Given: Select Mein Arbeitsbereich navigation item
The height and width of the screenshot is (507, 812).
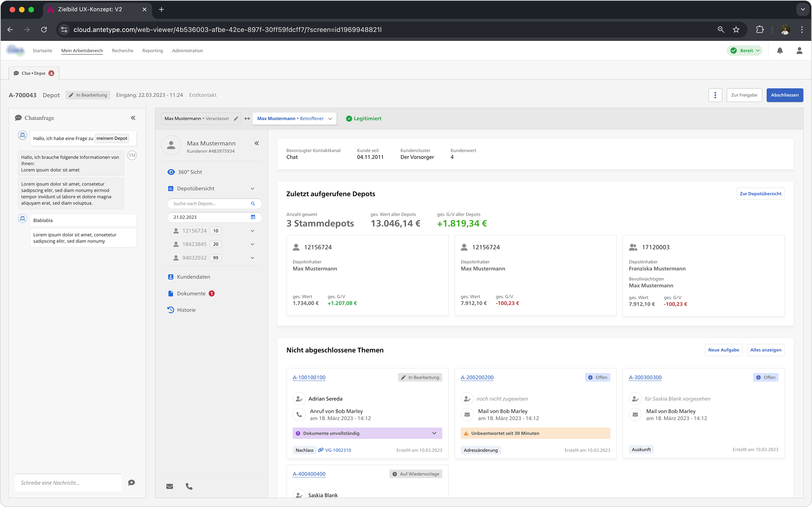Looking at the screenshot, I should (x=82, y=50).
